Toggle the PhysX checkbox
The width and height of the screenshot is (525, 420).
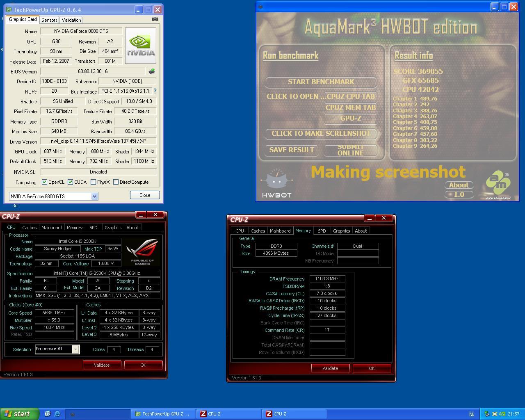pyautogui.click(x=93, y=182)
